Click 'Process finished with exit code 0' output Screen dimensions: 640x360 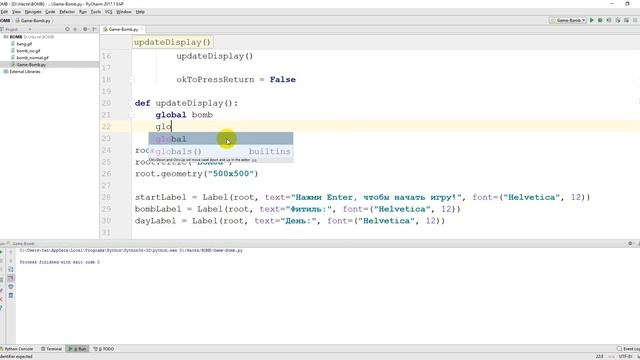[60, 262]
